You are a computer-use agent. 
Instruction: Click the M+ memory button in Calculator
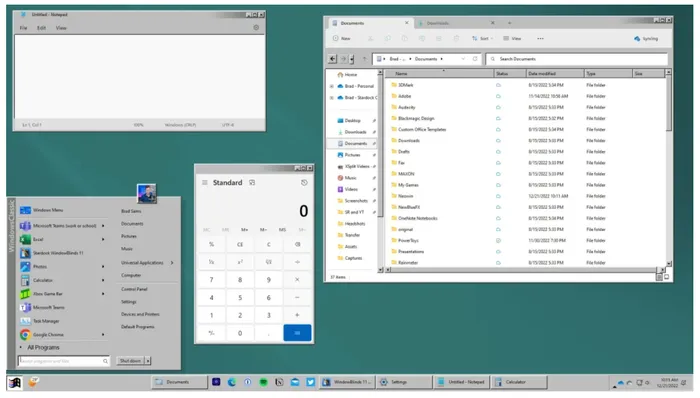click(245, 230)
